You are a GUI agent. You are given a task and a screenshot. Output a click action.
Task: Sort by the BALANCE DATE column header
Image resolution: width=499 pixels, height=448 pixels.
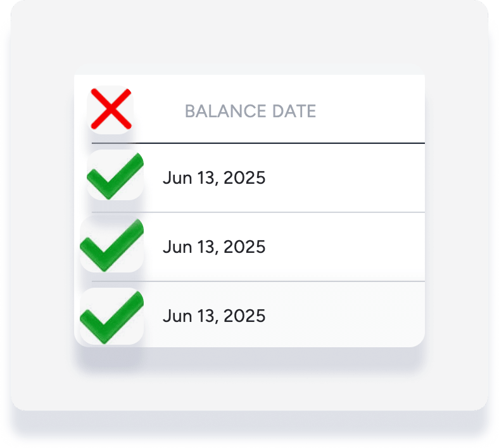coord(251,111)
